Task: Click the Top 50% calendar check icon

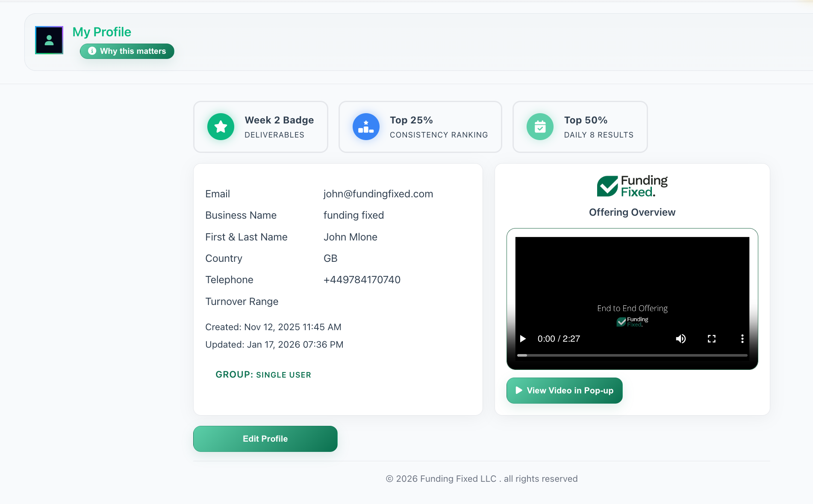Action: click(x=540, y=126)
